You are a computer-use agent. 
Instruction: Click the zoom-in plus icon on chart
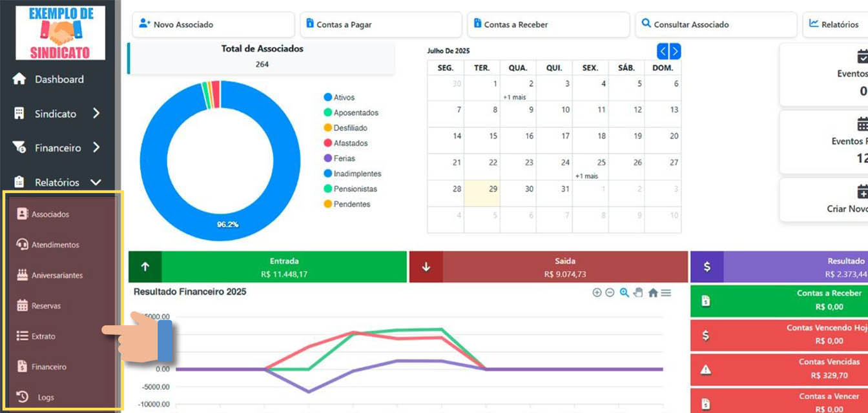point(597,292)
